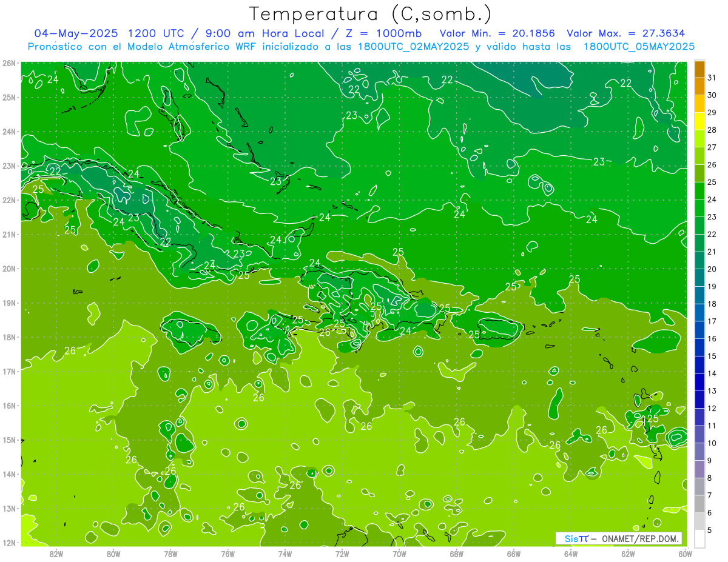The image size is (728, 562).
Task: Click the legend label '15' on color bar
Action: 712,356
